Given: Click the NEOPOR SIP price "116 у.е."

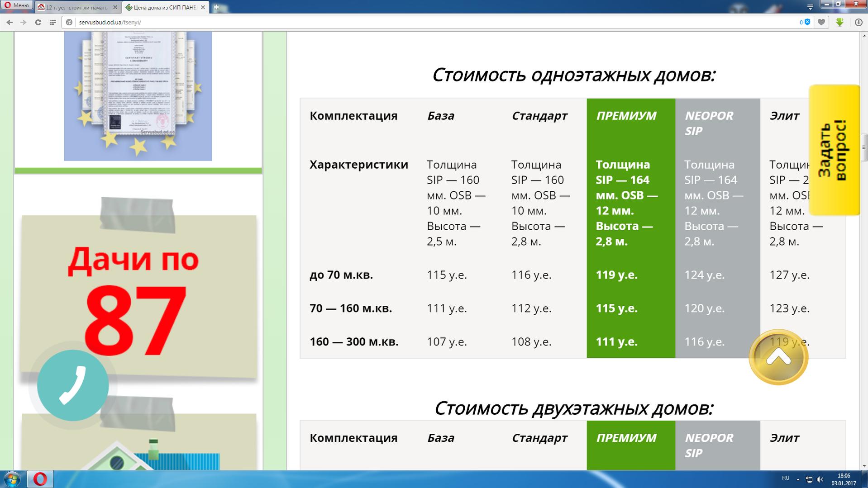Looking at the screenshot, I should coord(704,342).
